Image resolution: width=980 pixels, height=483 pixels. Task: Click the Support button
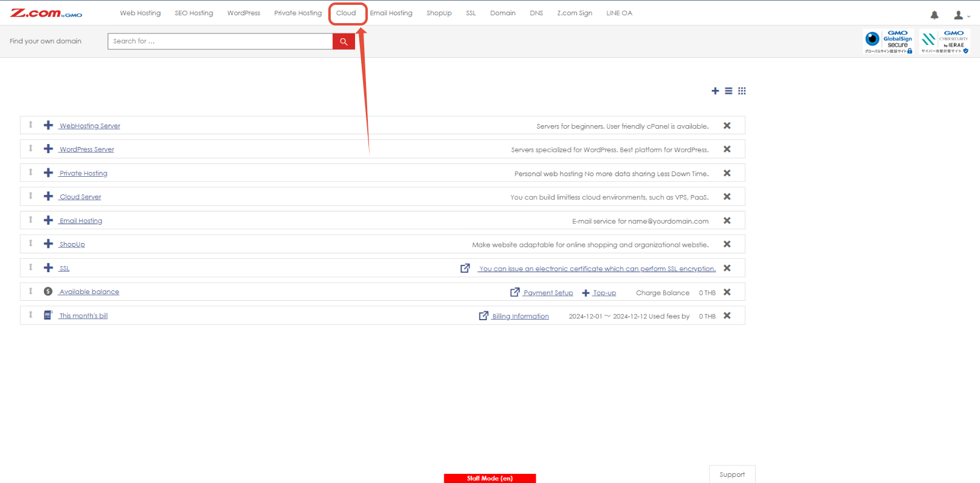pos(732,474)
